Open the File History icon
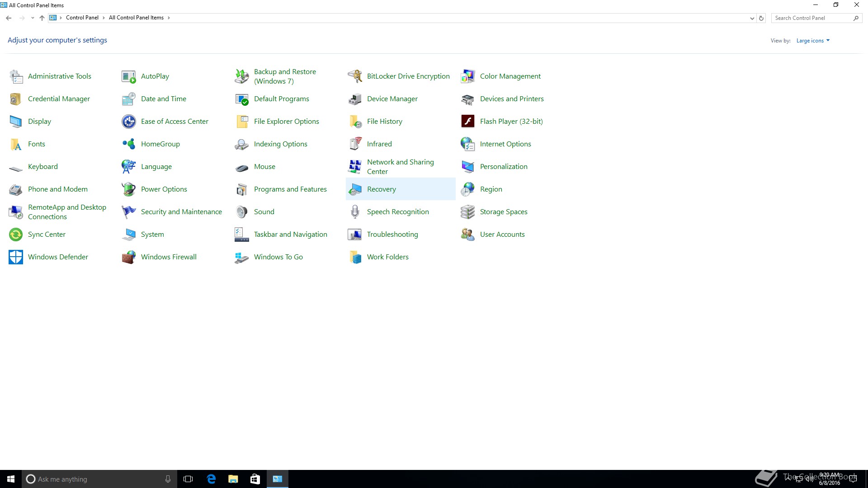 [355, 122]
